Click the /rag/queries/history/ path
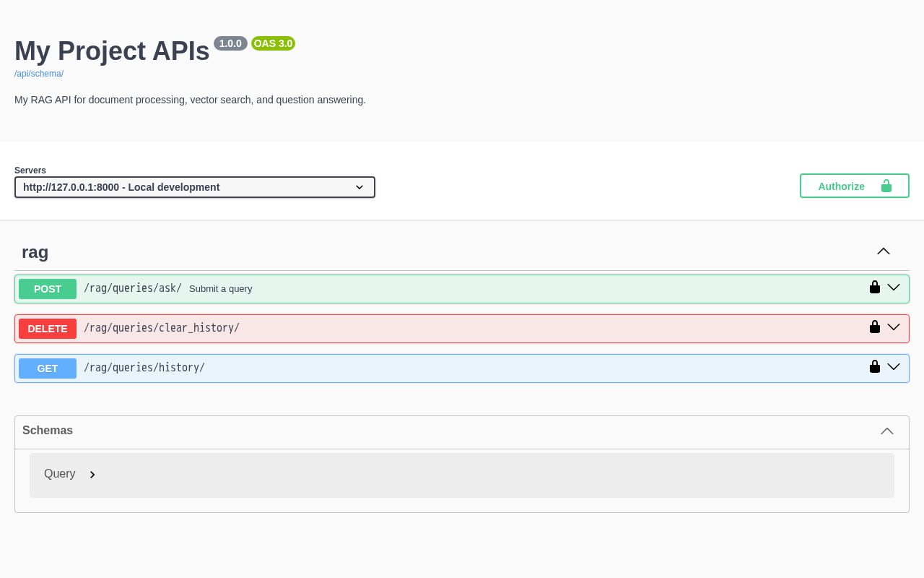The image size is (924, 578). pyautogui.click(x=144, y=368)
